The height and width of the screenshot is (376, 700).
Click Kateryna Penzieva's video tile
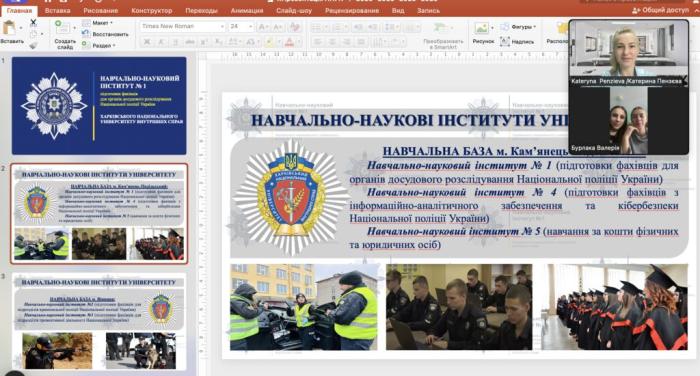point(628,52)
